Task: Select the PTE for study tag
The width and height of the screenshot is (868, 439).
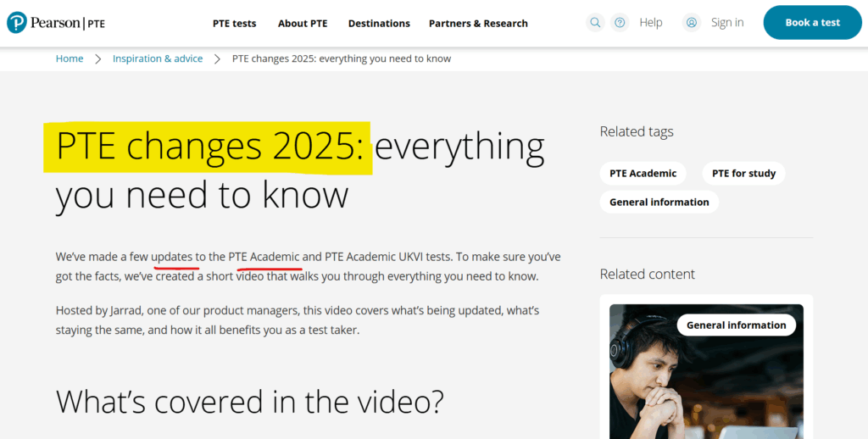Action: (x=743, y=173)
